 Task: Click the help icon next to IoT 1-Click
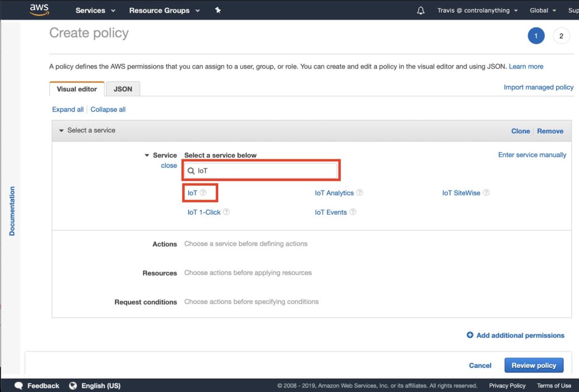tap(225, 212)
